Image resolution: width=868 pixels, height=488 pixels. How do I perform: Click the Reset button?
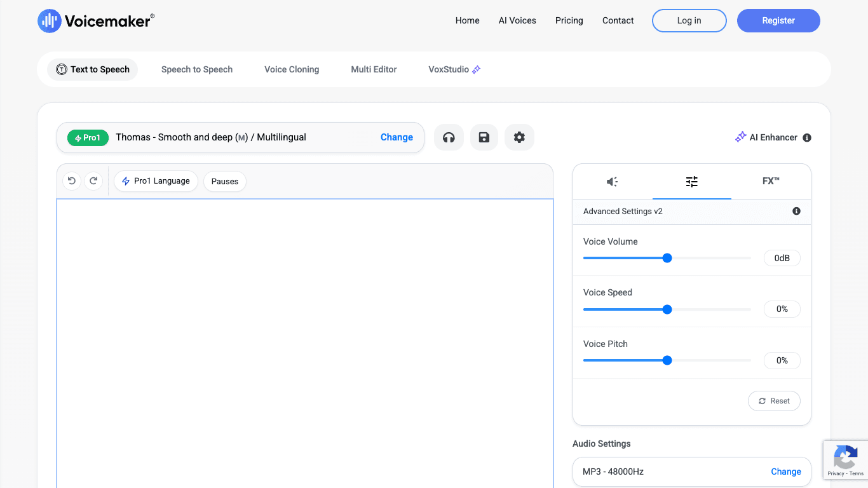click(x=774, y=401)
